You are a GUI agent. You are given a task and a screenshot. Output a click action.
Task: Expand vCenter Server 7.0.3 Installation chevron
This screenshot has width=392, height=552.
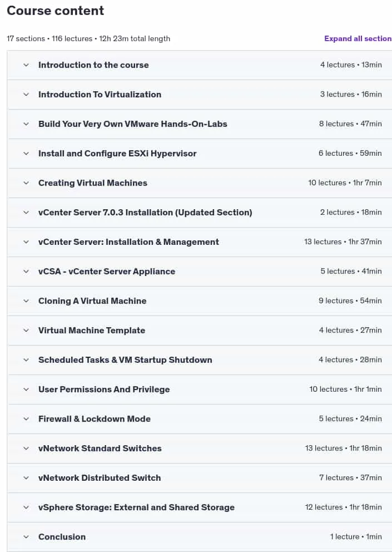(x=26, y=213)
